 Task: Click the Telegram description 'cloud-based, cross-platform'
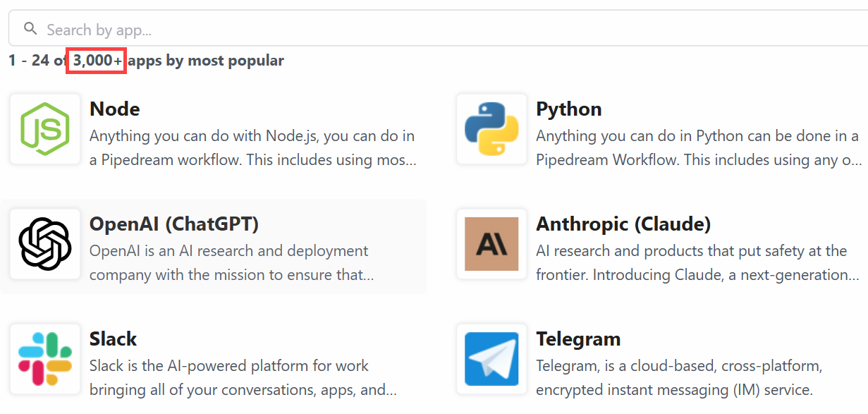(x=679, y=377)
